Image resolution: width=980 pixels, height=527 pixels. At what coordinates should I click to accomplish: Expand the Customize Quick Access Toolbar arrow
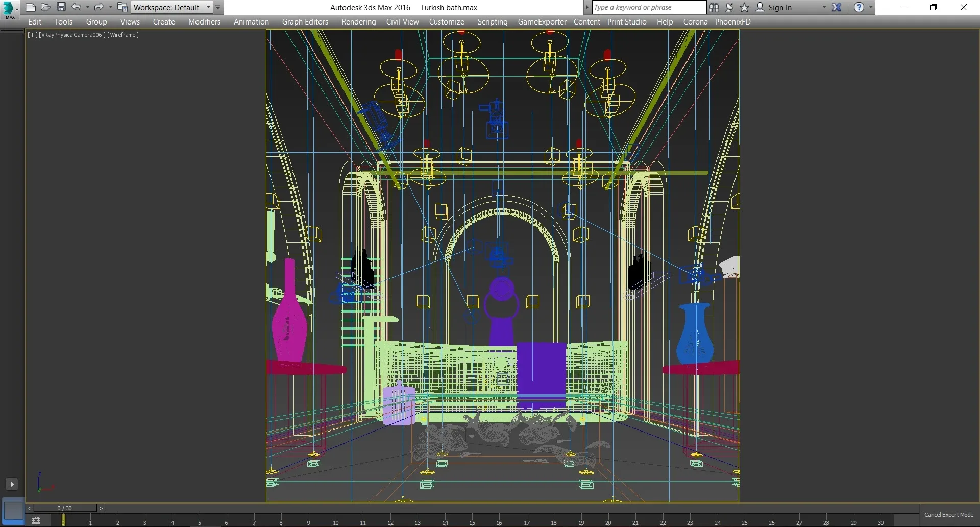coord(218,7)
